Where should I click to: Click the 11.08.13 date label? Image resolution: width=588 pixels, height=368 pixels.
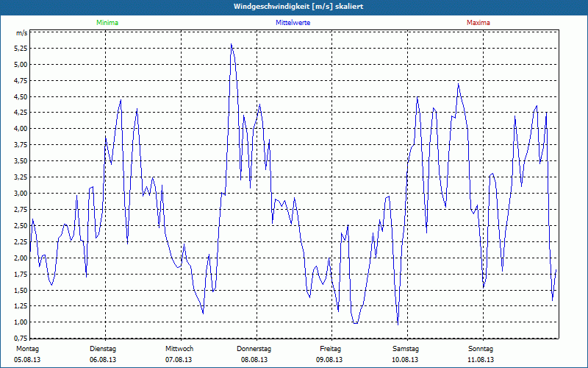click(481, 360)
